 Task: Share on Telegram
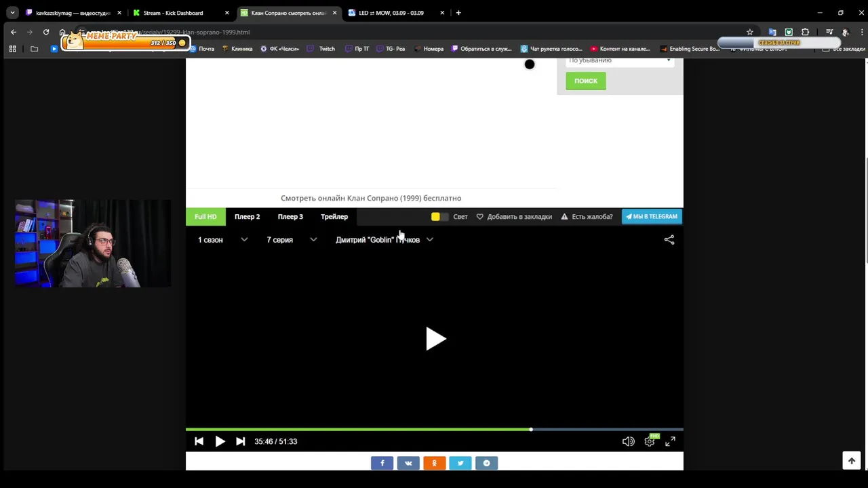point(486,463)
